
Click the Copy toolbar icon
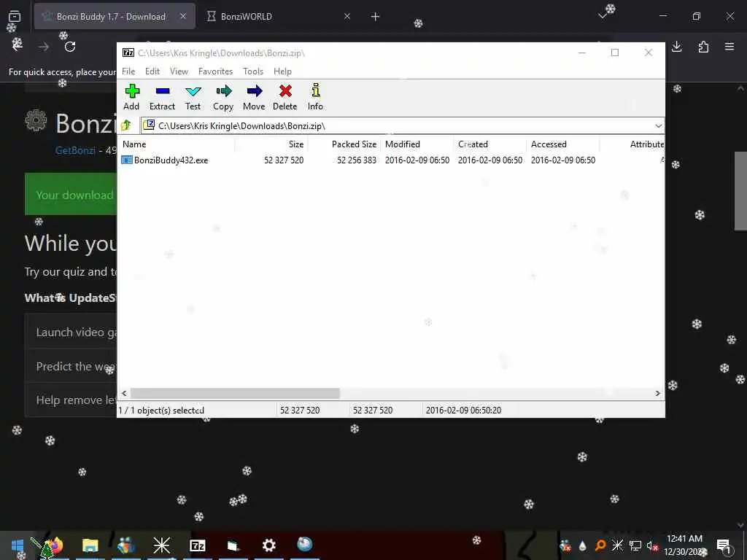(x=223, y=97)
